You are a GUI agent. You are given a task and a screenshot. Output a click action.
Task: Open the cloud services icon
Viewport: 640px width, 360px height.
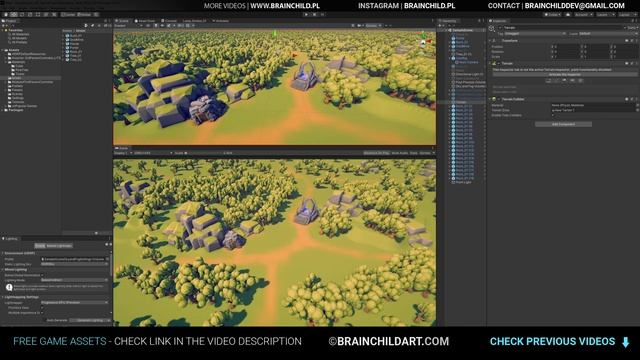coord(568,15)
